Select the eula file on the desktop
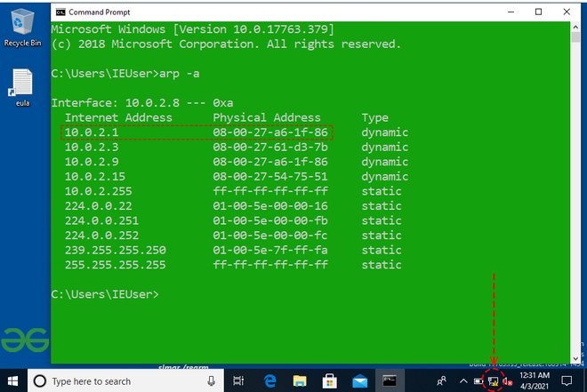The height and width of the screenshot is (392, 587). click(22, 87)
